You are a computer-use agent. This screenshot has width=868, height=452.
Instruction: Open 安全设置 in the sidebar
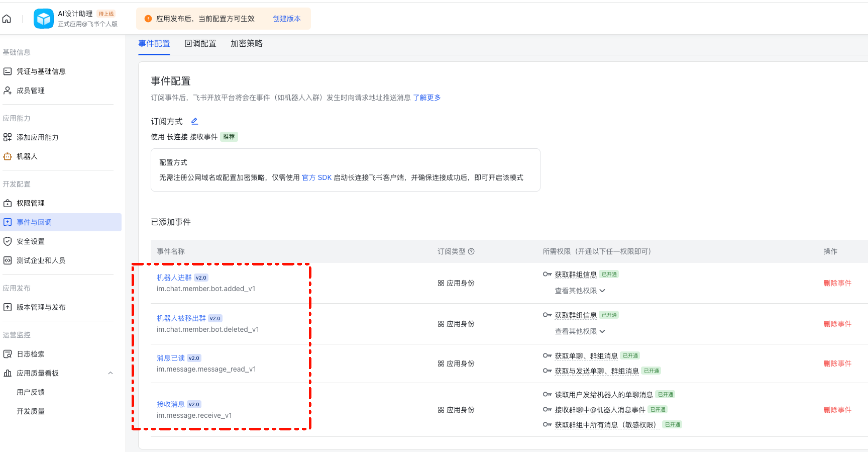click(31, 241)
